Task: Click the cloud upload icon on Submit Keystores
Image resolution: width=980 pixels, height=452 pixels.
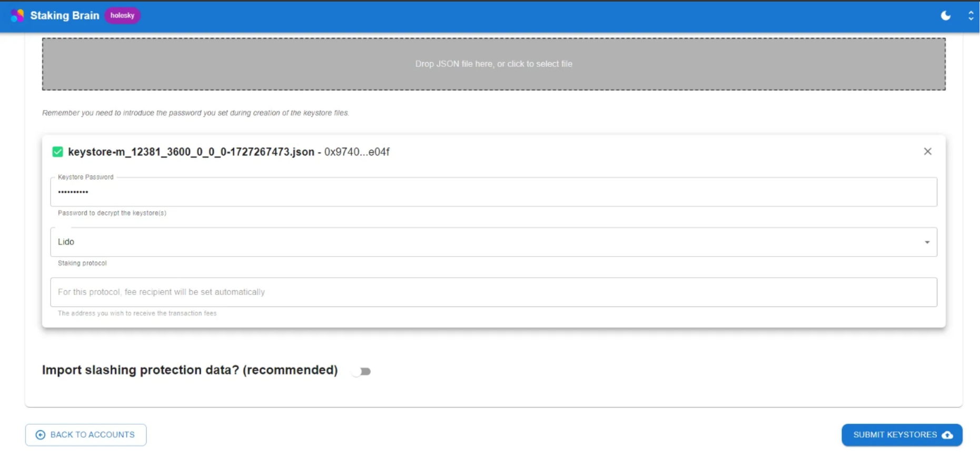Action: (x=947, y=435)
